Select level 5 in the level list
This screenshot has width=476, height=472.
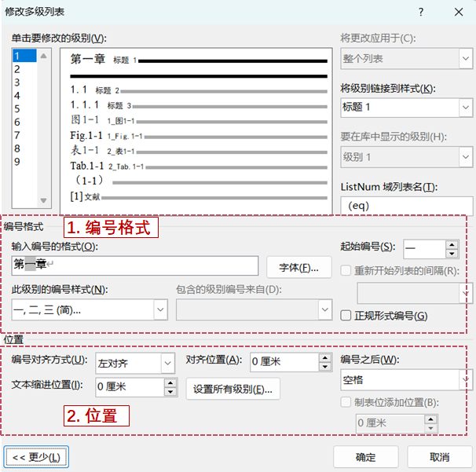click(x=24, y=108)
